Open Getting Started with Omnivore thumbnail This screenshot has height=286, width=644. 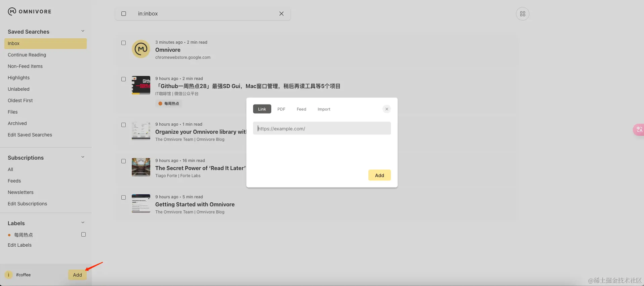point(141,203)
